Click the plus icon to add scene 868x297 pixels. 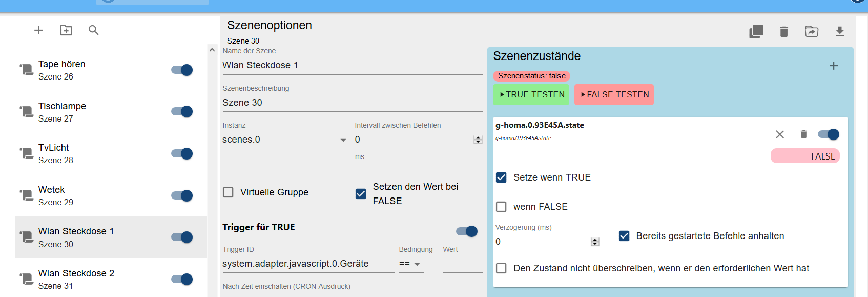point(38,30)
